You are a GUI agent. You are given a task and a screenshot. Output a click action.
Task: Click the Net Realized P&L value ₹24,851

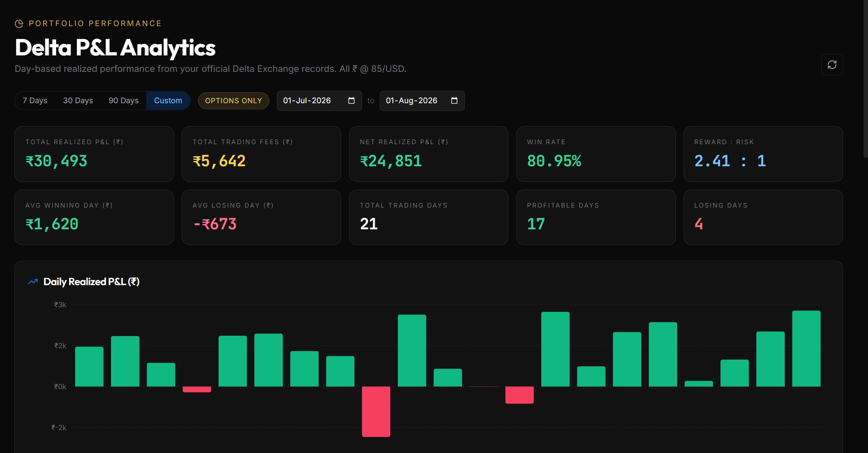pos(391,161)
